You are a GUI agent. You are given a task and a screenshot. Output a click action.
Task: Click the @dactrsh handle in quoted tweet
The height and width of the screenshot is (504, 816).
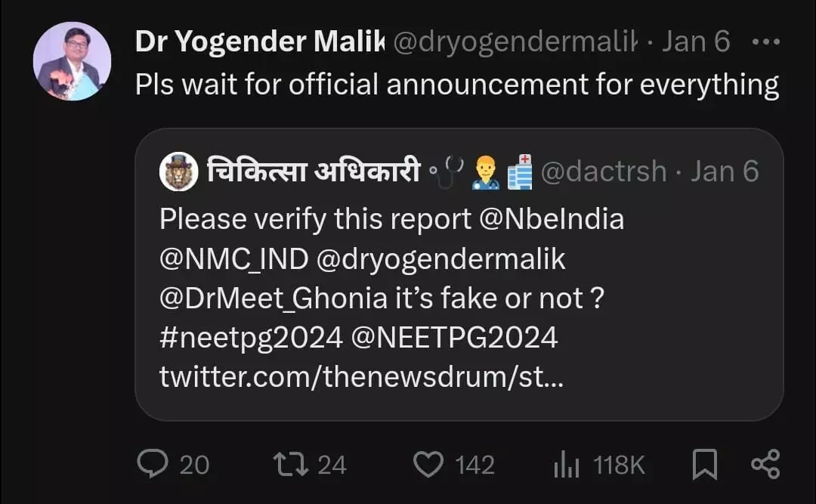coord(603,172)
